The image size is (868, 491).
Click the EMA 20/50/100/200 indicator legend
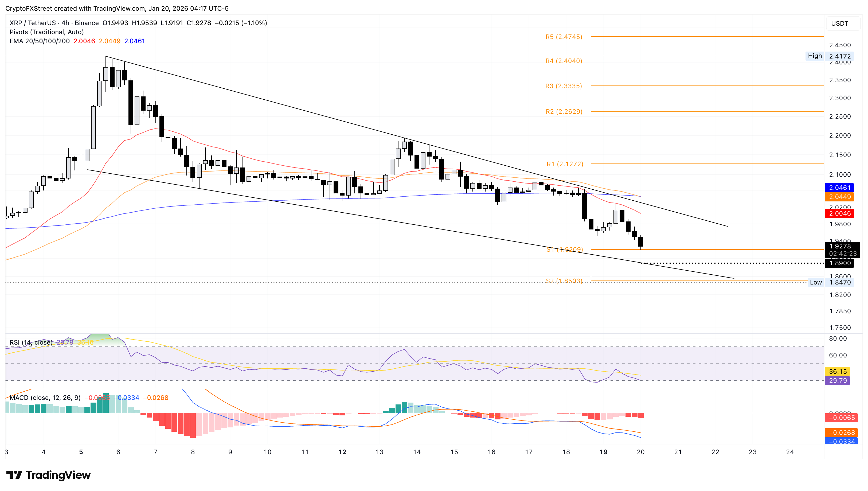(x=40, y=41)
